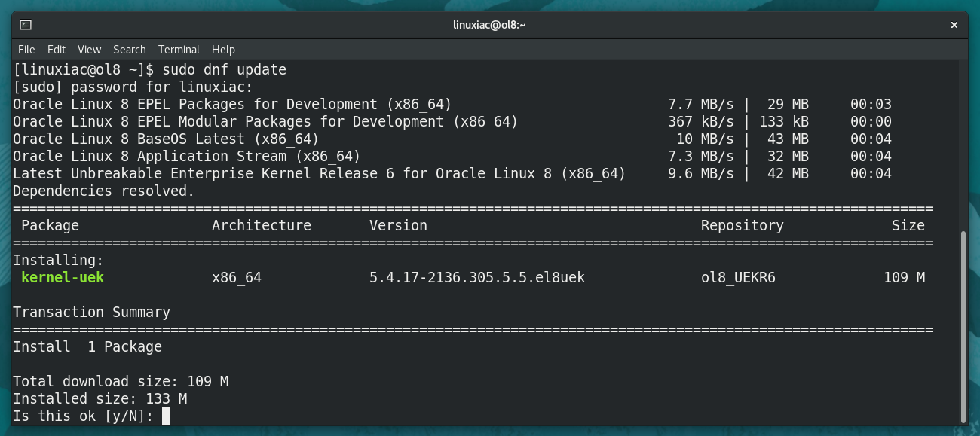Screen dimensions: 980x436
Task: Click the '7.3 MB/s' download speed
Action: tap(701, 157)
